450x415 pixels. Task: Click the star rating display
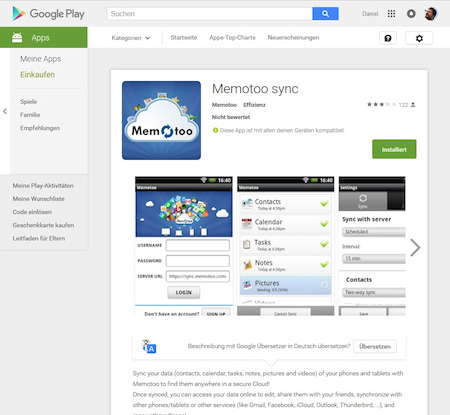click(381, 105)
